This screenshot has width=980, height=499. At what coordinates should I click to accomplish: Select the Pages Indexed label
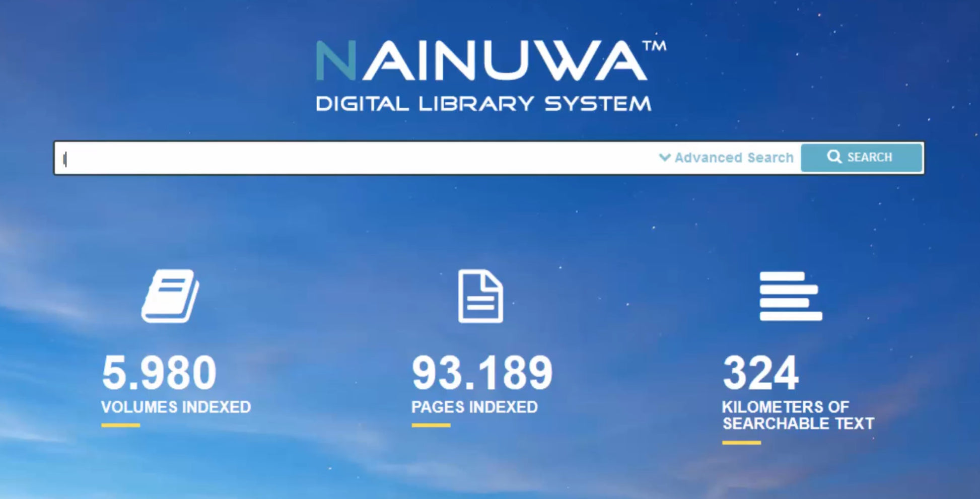(x=474, y=407)
